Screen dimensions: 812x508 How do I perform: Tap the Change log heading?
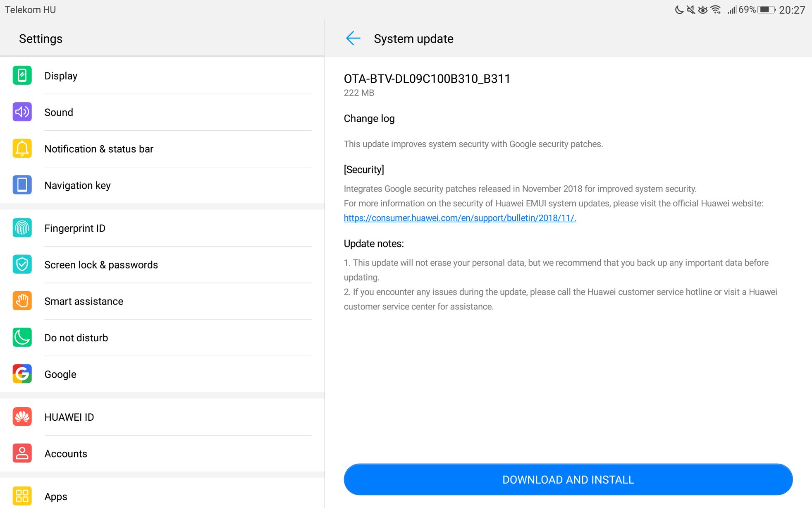tap(369, 119)
